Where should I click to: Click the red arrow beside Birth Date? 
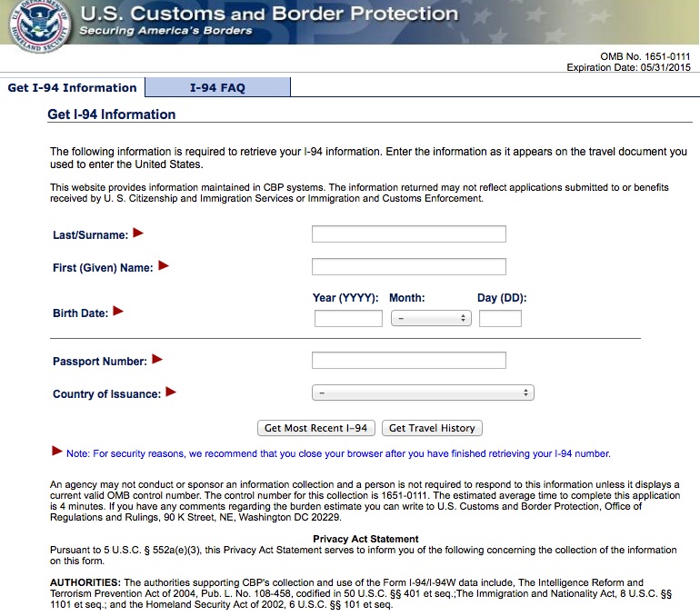point(118,311)
